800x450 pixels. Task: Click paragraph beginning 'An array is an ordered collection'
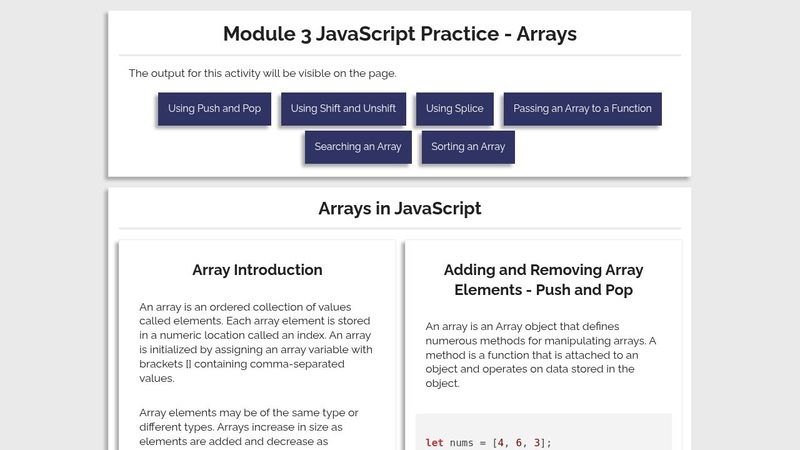(x=256, y=342)
